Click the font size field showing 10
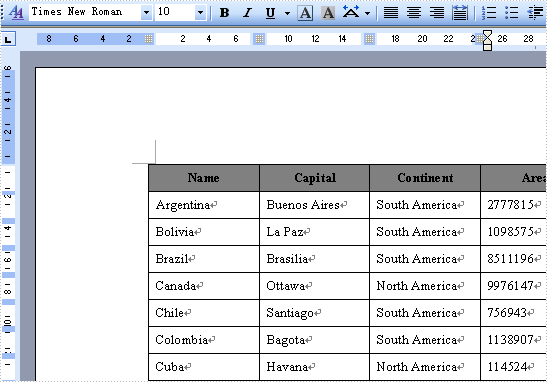Viewport: 547px width, 382px height. coord(175,12)
